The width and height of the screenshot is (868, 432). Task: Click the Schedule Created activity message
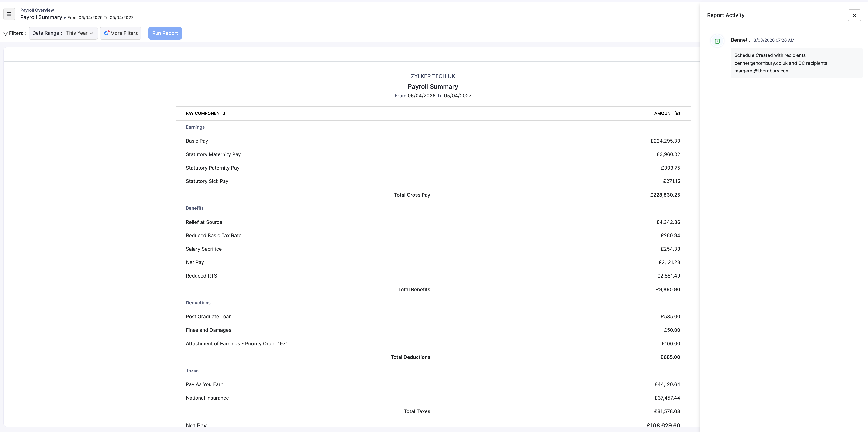click(x=797, y=63)
